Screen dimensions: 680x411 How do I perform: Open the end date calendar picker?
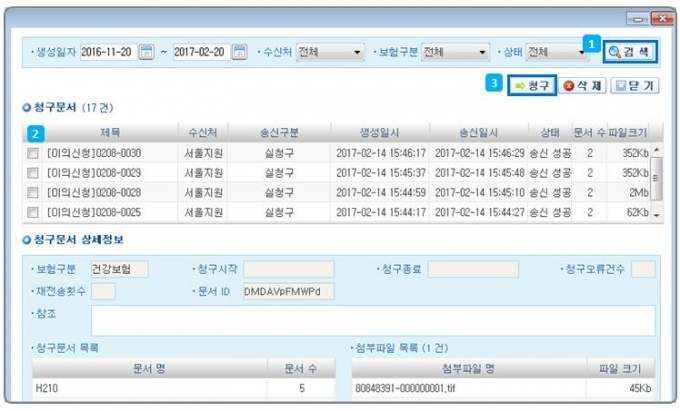[240, 52]
